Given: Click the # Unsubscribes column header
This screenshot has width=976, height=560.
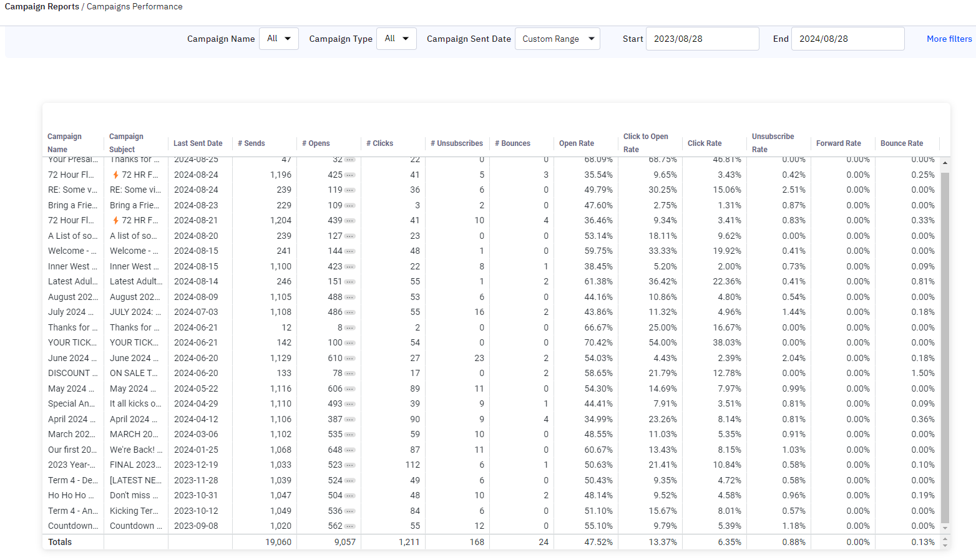Looking at the screenshot, I should pyautogui.click(x=456, y=143).
